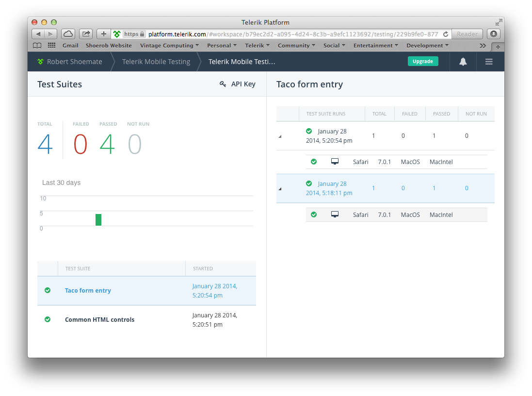The height and width of the screenshot is (396, 532).
Task: Open the Reading List book icon
Action: pos(37,46)
